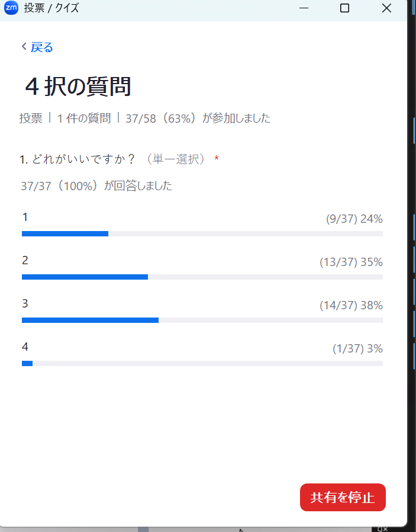Viewport: 416px width, 532px height.
Task: Go back via the 戻る link
Action: 41,47
